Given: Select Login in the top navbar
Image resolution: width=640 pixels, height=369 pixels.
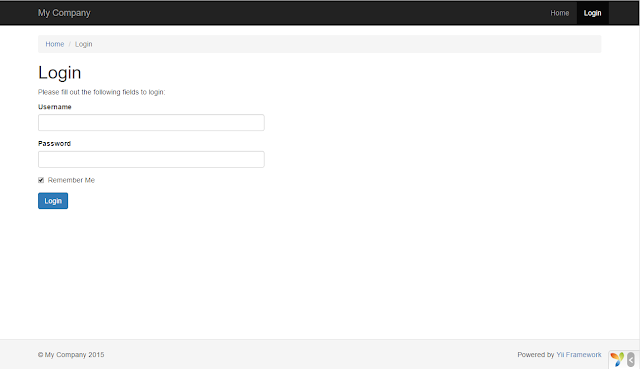Looking at the screenshot, I should [x=592, y=13].
